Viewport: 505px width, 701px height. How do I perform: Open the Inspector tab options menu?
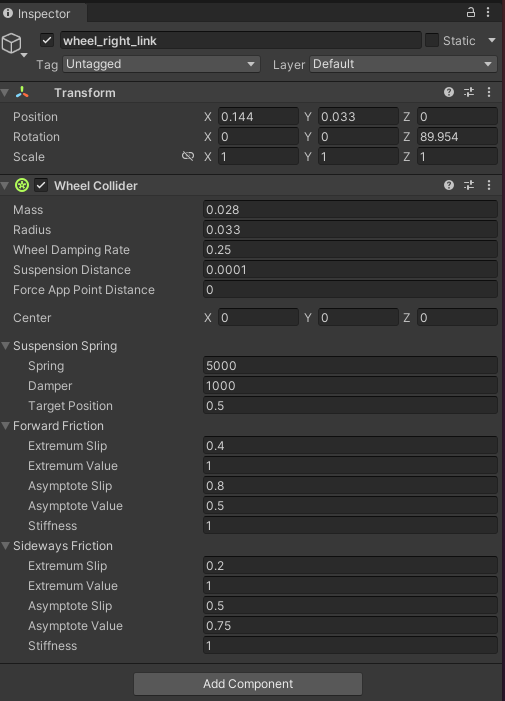click(x=488, y=12)
